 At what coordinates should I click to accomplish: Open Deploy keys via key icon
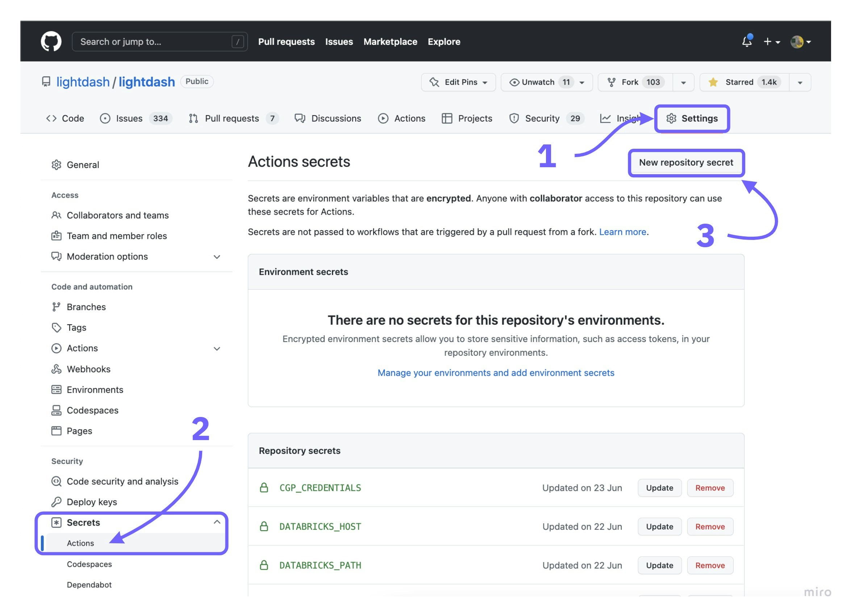pos(56,502)
